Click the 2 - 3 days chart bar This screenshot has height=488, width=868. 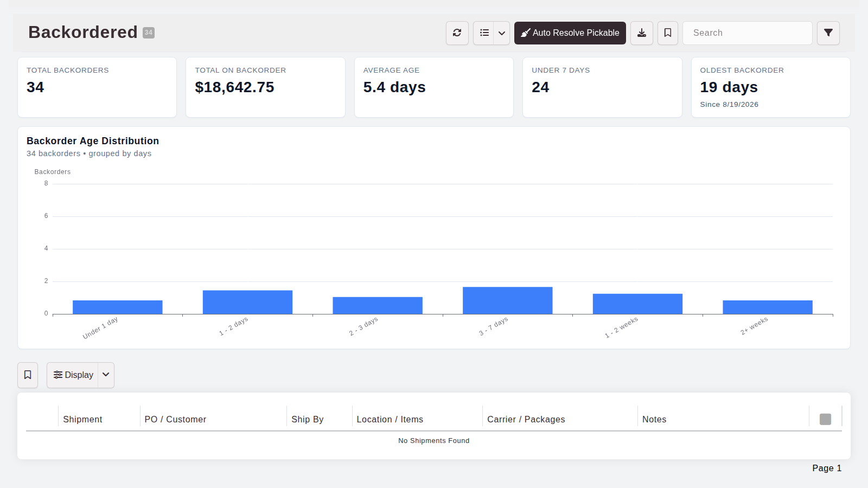click(378, 306)
